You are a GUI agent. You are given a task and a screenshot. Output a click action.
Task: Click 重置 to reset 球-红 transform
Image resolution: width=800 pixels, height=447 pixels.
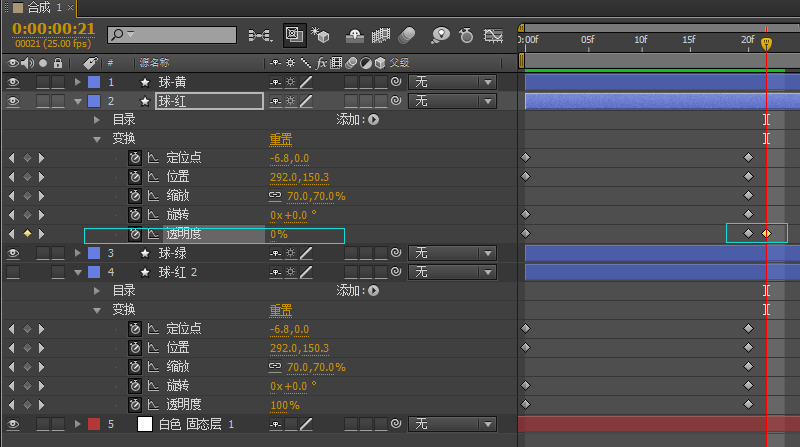281,139
